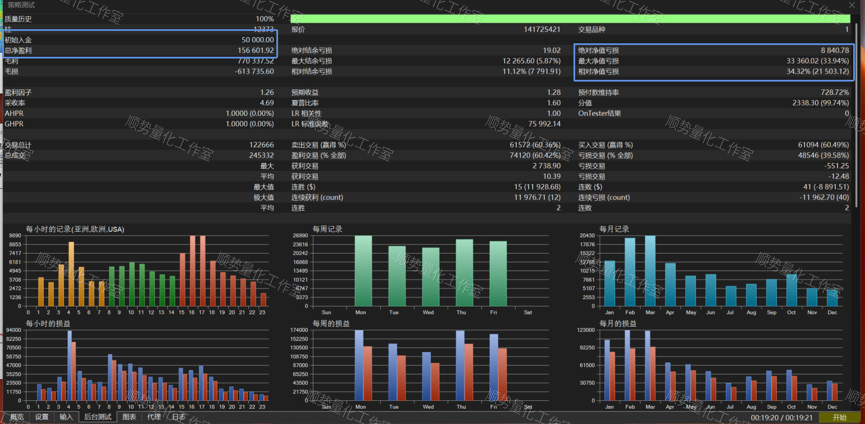Click the 每月的损益 monthly profit chart
The height and width of the screenshot is (424, 865).
[719, 364]
